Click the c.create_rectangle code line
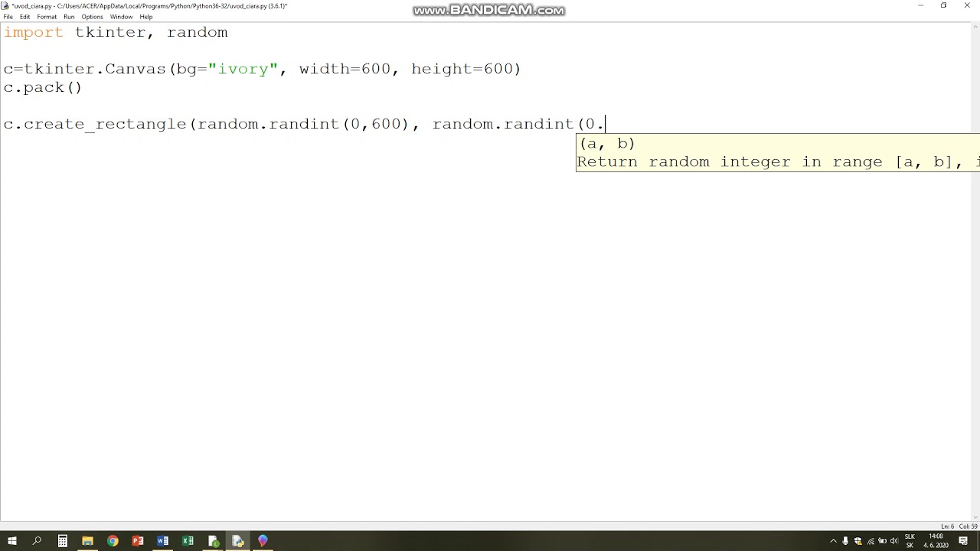 [x=305, y=124]
